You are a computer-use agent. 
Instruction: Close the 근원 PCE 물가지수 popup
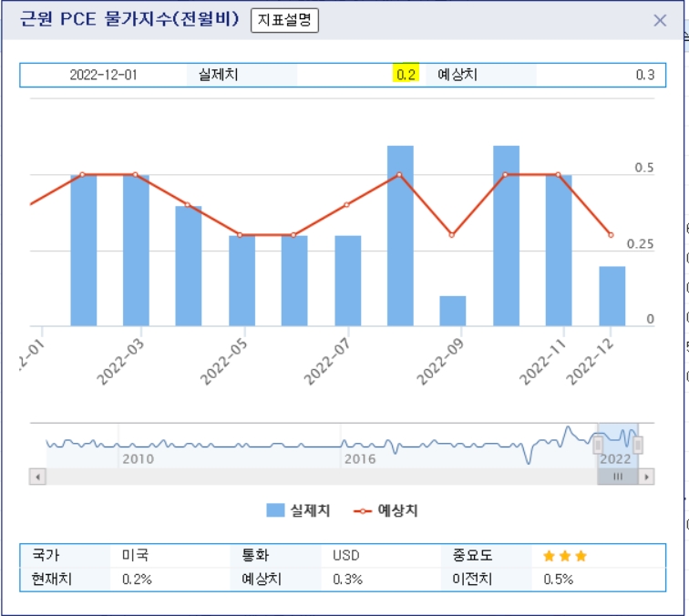pos(660,20)
